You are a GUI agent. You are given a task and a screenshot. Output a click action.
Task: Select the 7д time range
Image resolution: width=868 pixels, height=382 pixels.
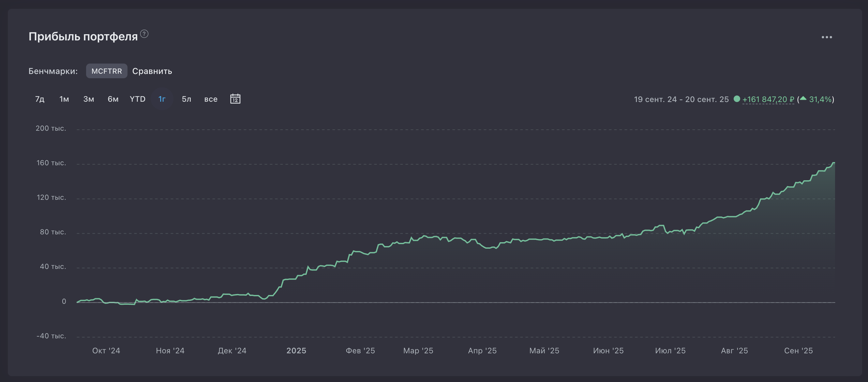(40, 99)
